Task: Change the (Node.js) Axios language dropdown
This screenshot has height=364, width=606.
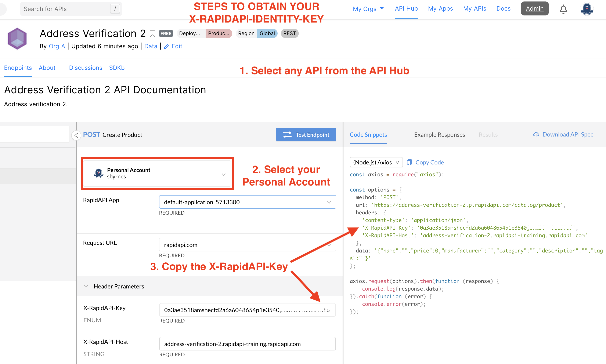Action: click(x=376, y=162)
